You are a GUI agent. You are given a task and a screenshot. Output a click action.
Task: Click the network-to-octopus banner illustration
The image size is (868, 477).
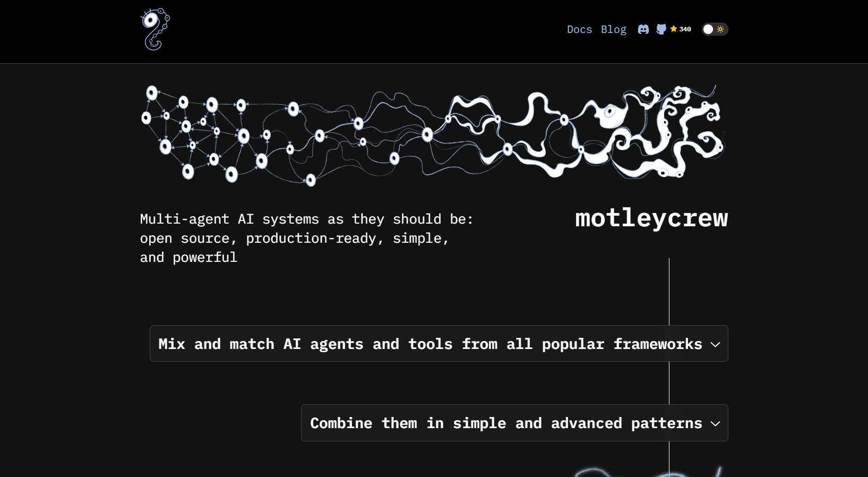(433, 135)
